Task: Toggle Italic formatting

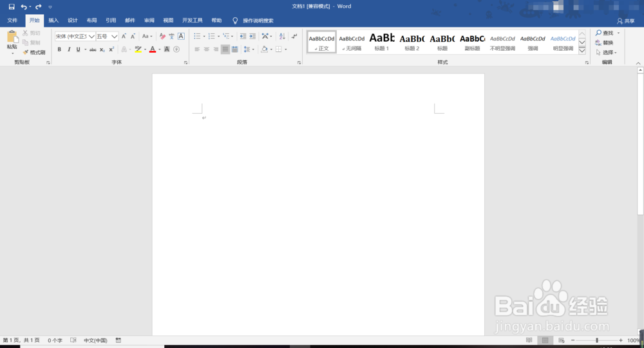Action: pos(69,50)
